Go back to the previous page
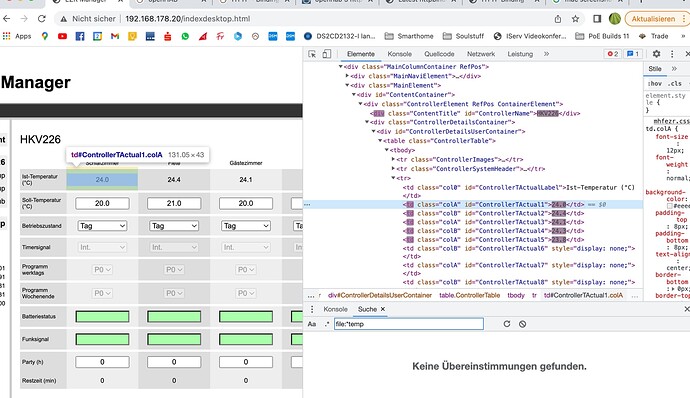This screenshot has height=398, width=690. (7, 19)
